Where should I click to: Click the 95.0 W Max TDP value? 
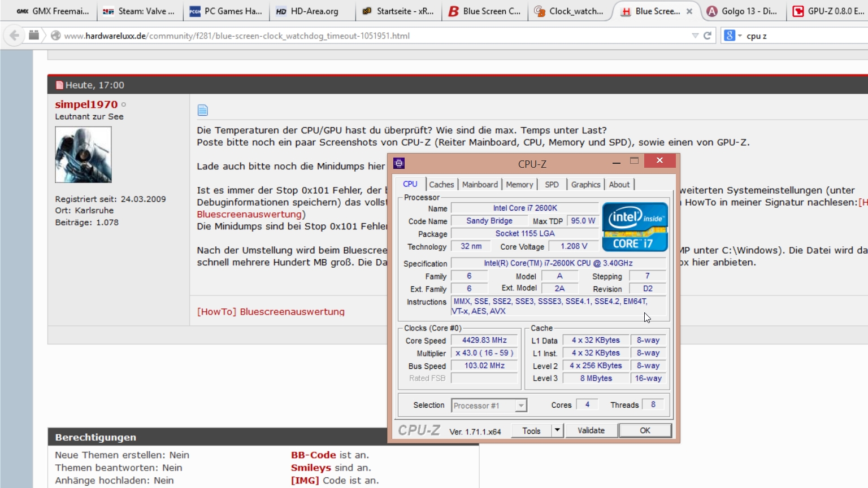(x=583, y=221)
